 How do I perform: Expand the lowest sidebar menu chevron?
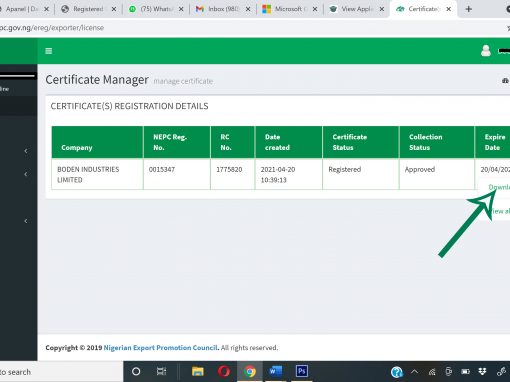[26, 221]
